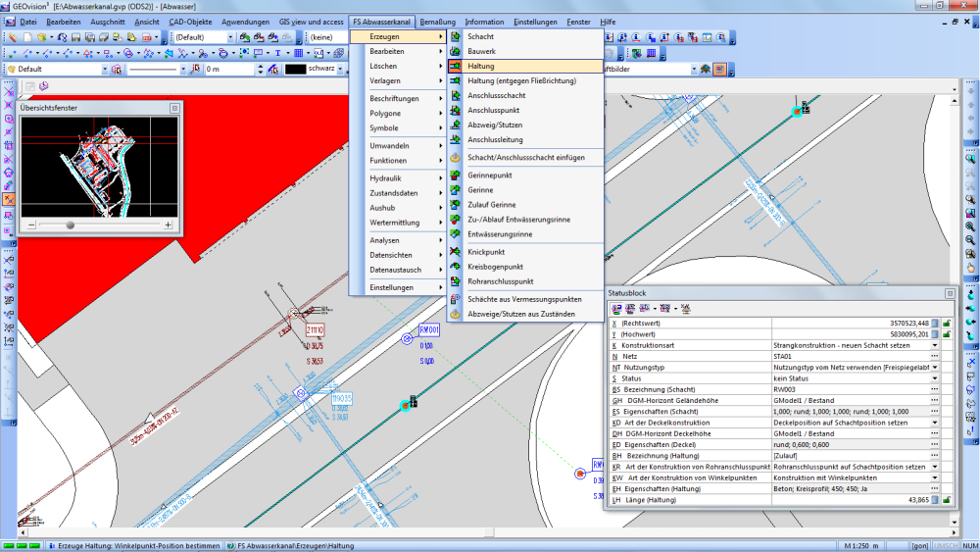Click the Rohranschlusspunkt icon in submenu
The width and height of the screenshot is (980, 552).
(455, 281)
